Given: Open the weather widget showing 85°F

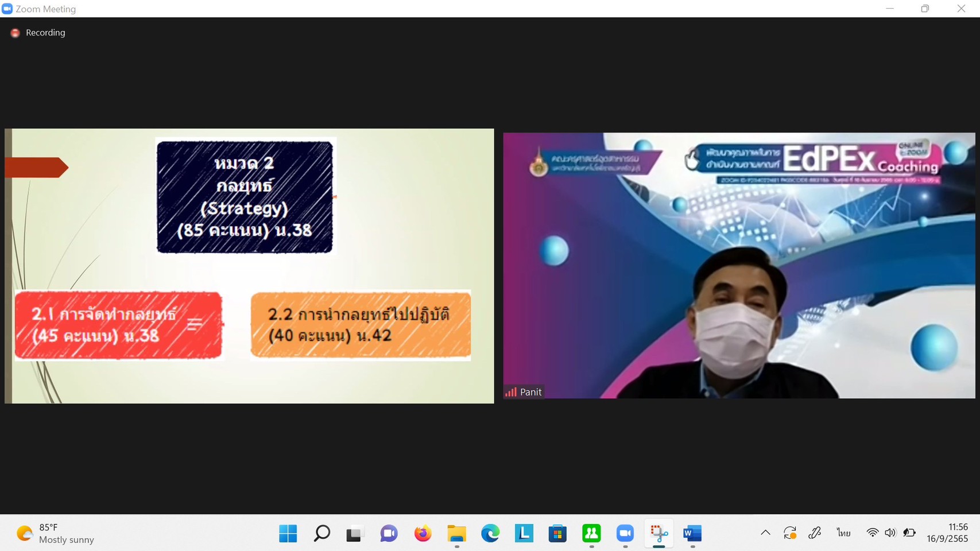Looking at the screenshot, I should pyautogui.click(x=55, y=533).
